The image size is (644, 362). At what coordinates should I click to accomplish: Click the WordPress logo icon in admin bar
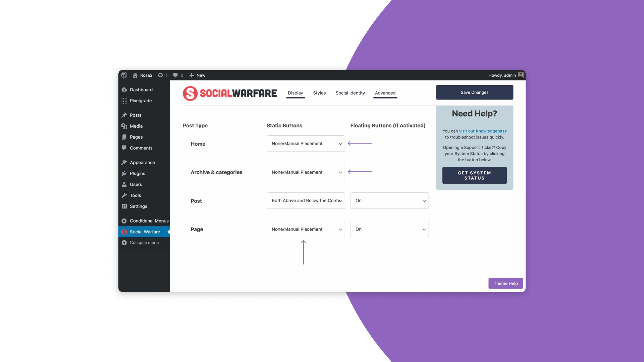click(x=124, y=75)
